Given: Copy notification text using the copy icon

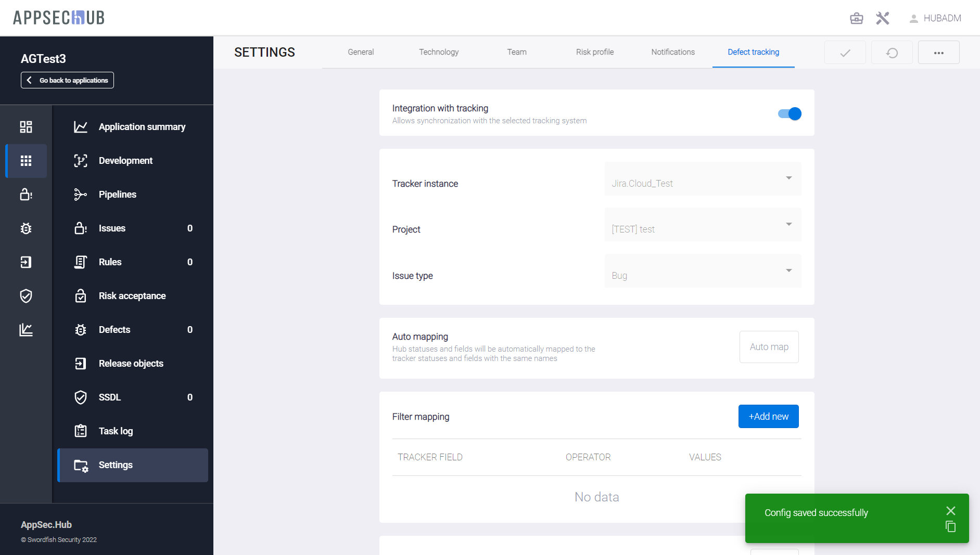Looking at the screenshot, I should click(x=950, y=526).
